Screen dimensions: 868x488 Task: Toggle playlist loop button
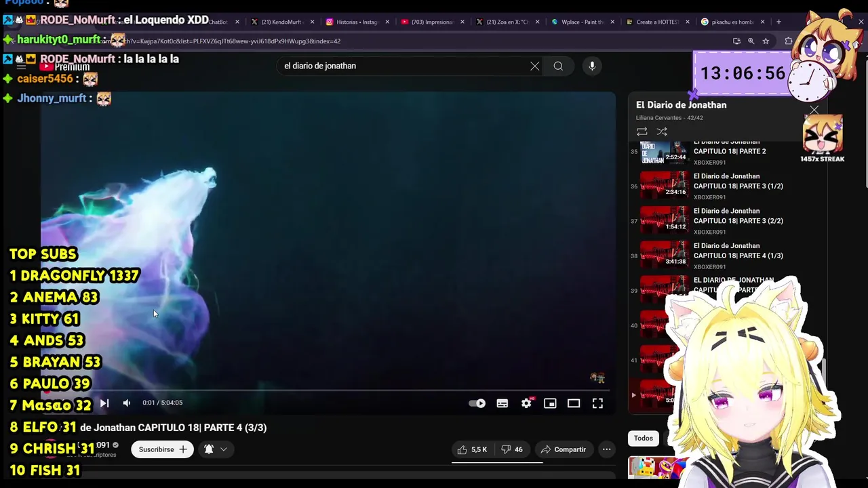[x=642, y=131]
